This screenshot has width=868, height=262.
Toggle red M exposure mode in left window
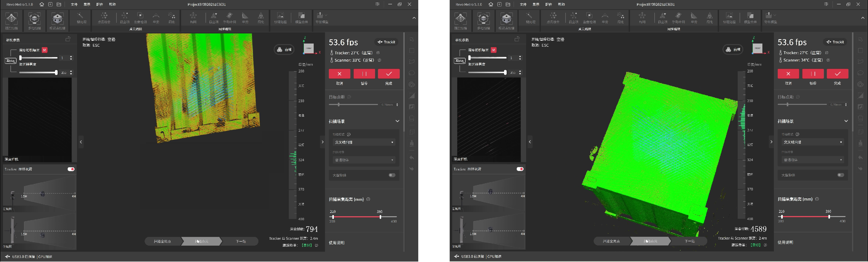click(45, 50)
